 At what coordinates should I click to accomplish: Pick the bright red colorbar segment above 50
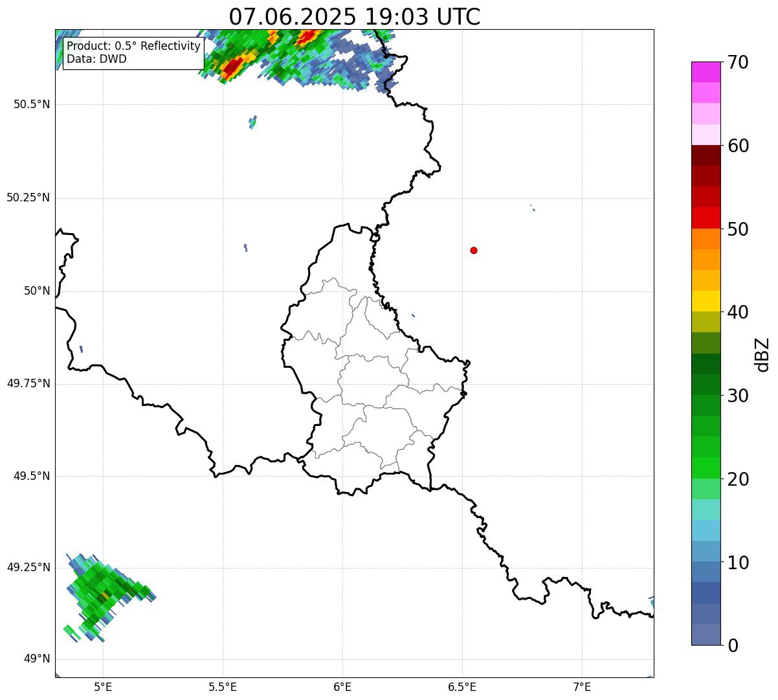[706, 218]
